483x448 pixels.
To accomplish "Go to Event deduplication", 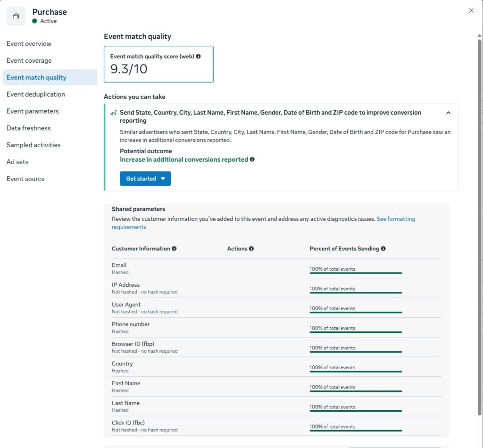I will (x=36, y=94).
